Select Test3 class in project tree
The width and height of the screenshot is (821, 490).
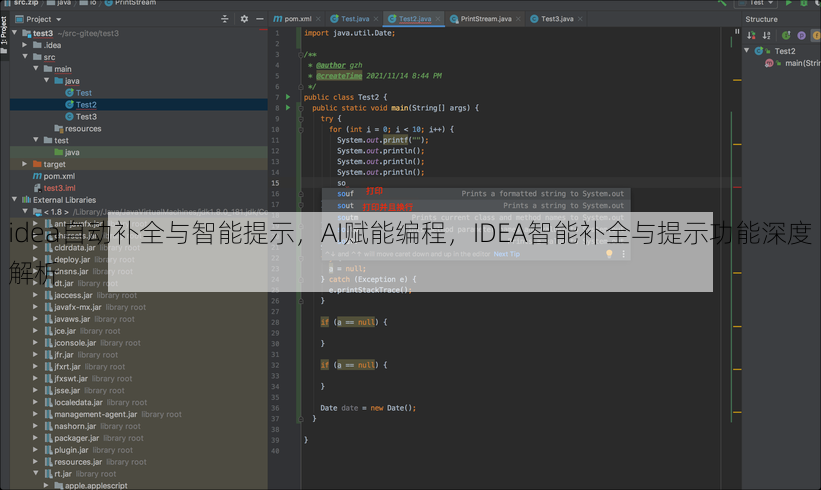tap(86, 117)
